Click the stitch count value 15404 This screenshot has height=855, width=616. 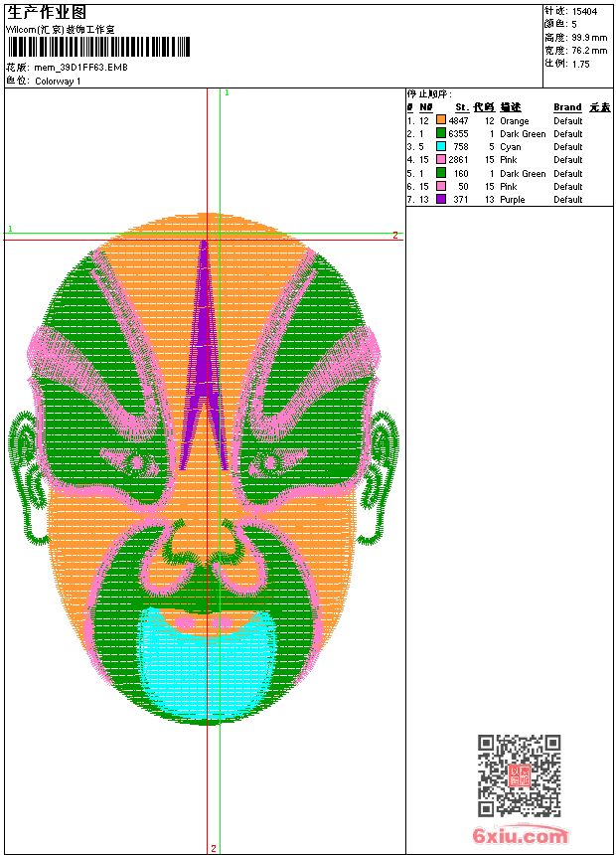click(584, 12)
